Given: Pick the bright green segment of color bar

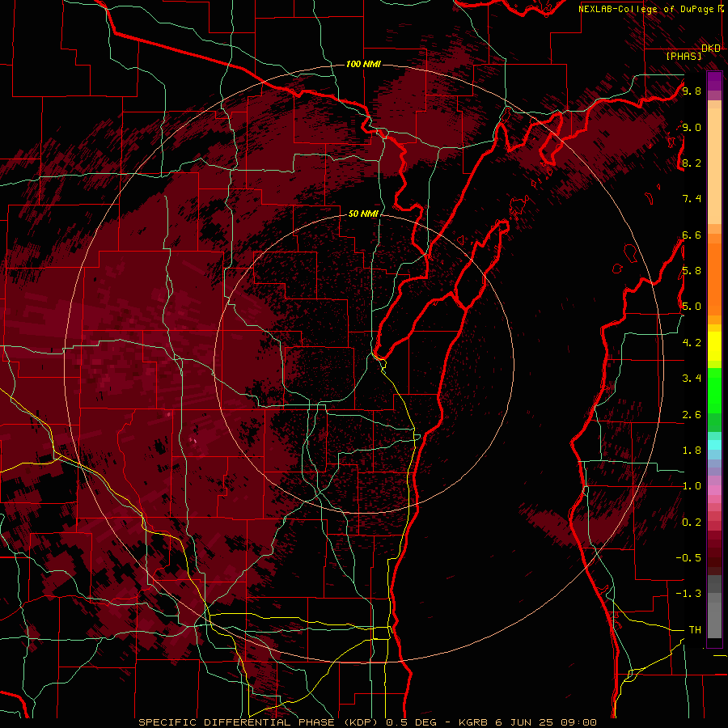Looking at the screenshot, I should [714, 390].
